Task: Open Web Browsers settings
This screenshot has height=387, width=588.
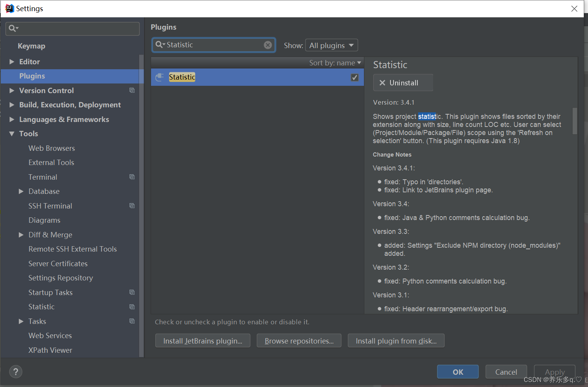Action: [x=51, y=148]
